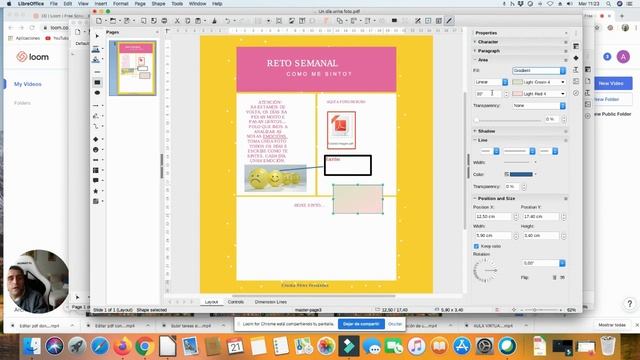Click the Width value stepper arrows
The image size is (640, 360).
tap(516, 236)
